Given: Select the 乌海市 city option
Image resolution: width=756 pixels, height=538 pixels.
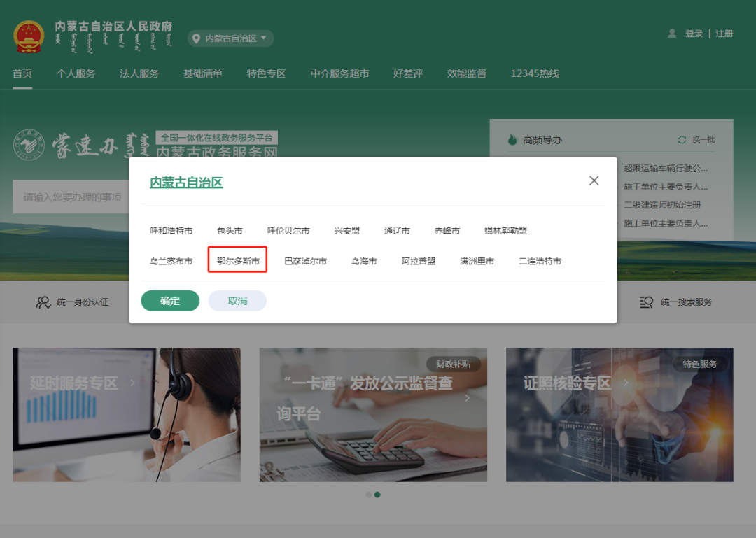Looking at the screenshot, I should (x=363, y=261).
